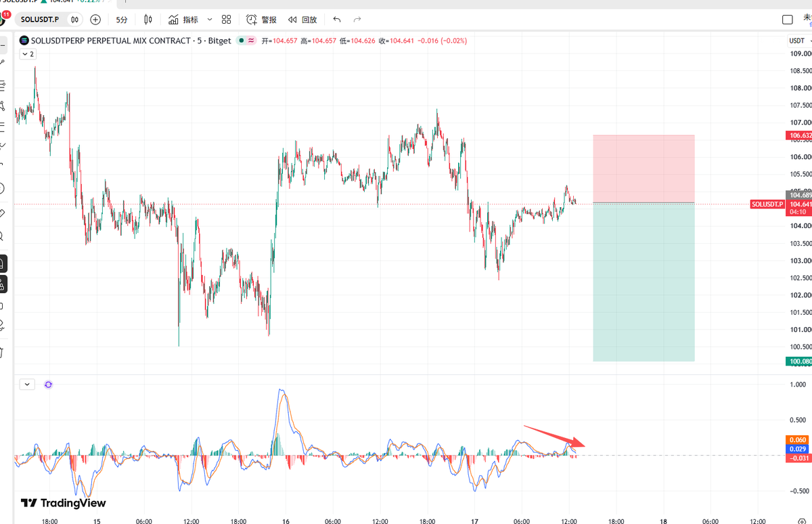This screenshot has width=812, height=524.
Task: Click the 104.641 current price tag
Action: tap(800, 204)
